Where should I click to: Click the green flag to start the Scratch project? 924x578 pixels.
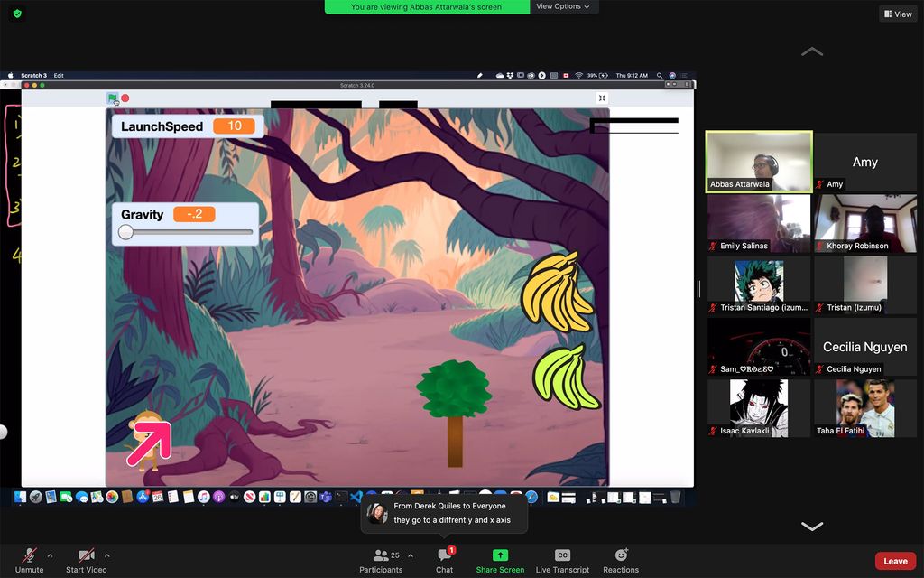click(x=112, y=98)
